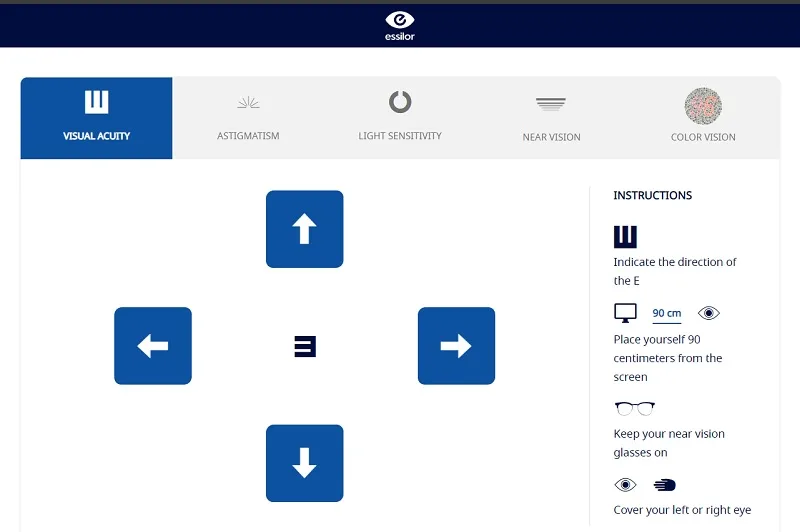
Task: Click 'Keep your near vision glasses on' text
Action: pyautogui.click(x=669, y=443)
